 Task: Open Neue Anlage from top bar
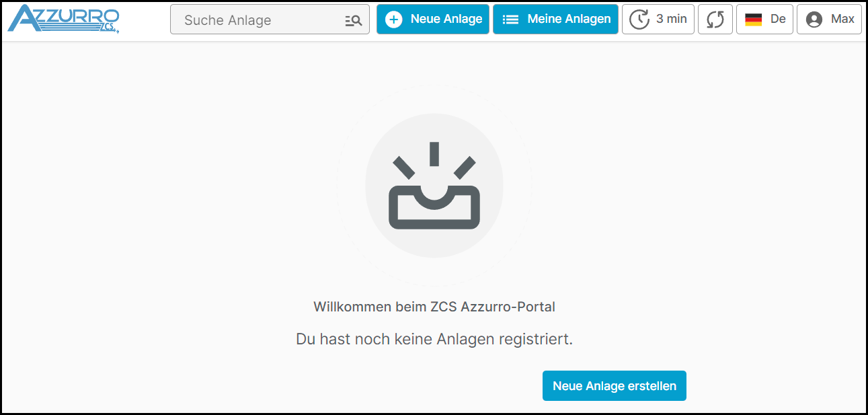point(433,19)
